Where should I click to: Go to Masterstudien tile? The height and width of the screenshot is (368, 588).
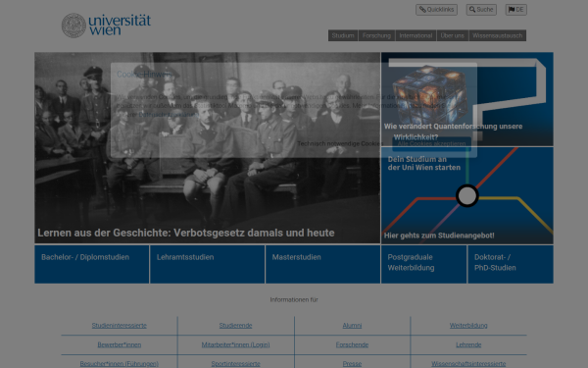(322, 264)
